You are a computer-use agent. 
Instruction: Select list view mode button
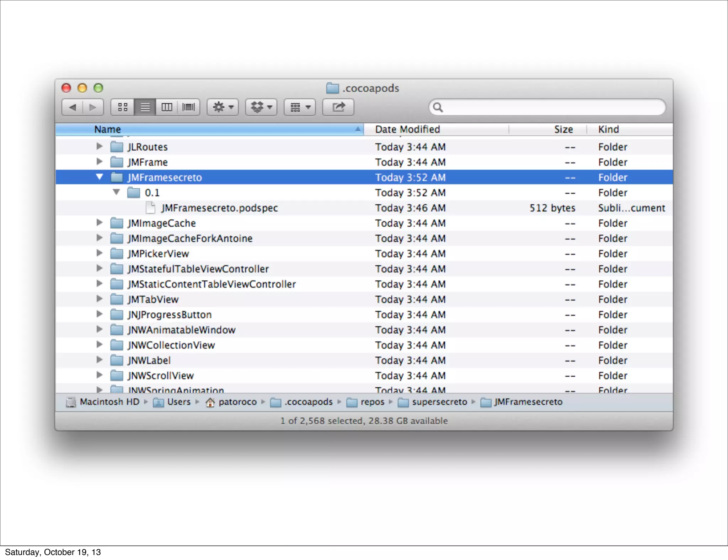(145, 107)
